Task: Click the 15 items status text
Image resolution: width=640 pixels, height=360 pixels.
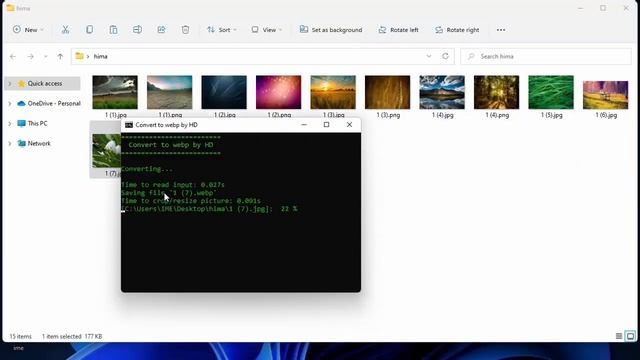Action: pyautogui.click(x=20, y=336)
